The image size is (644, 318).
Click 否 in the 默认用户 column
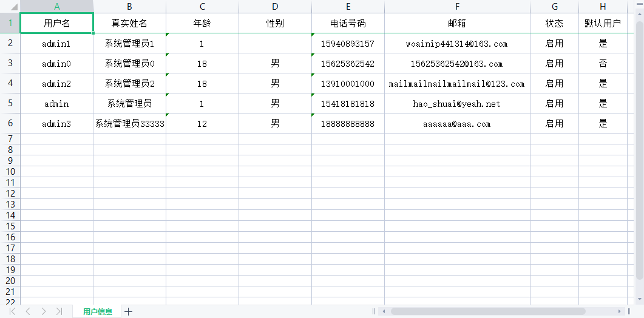pos(603,64)
